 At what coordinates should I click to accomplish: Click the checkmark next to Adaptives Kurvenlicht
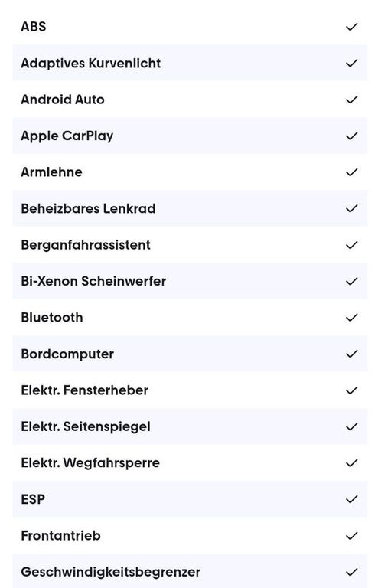click(x=351, y=63)
